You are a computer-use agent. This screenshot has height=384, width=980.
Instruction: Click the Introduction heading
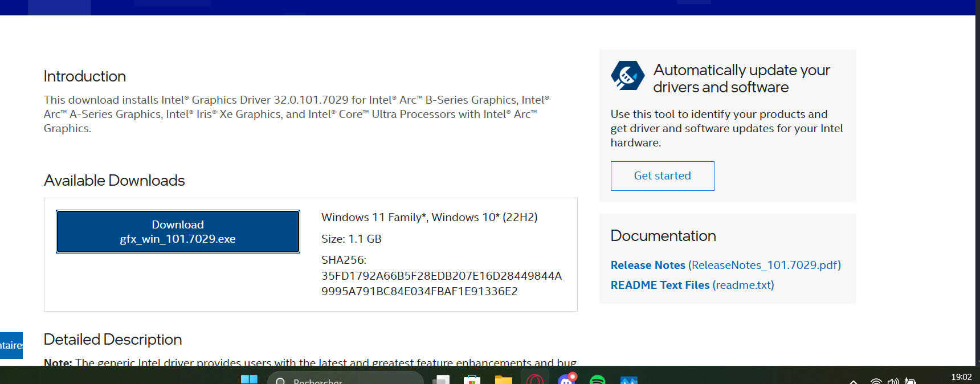point(85,76)
